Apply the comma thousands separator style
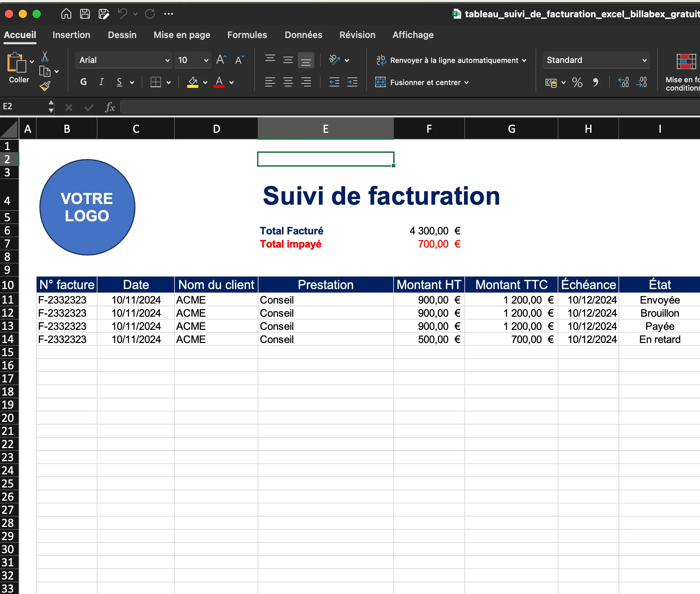The height and width of the screenshot is (594, 700). 596,83
